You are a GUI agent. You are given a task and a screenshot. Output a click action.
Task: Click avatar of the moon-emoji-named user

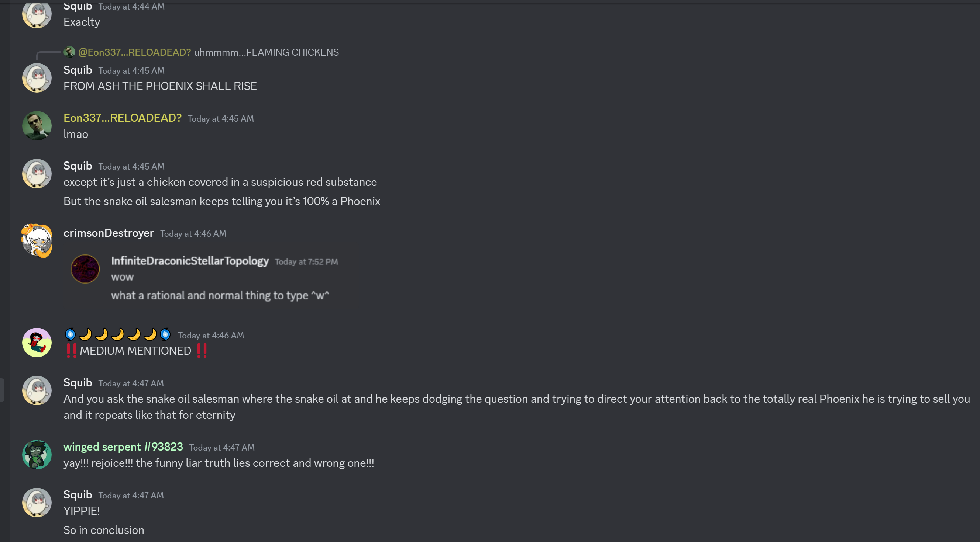point(37,343)
